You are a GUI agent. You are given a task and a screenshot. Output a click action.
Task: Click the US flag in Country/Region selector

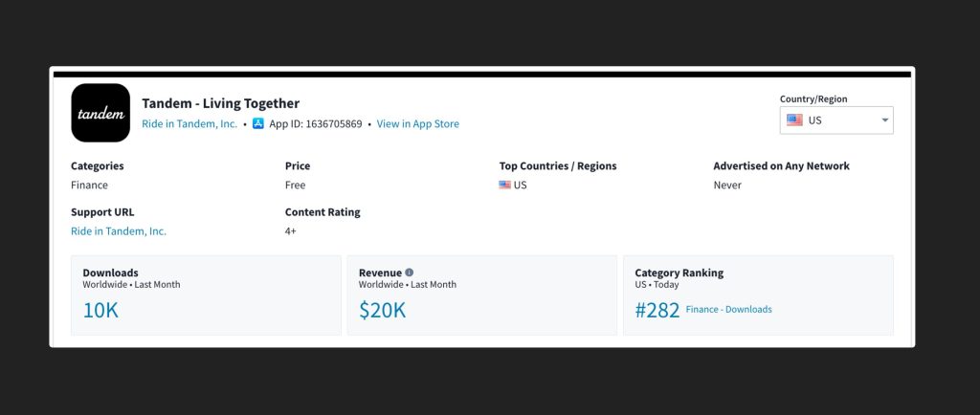(794, 120)
